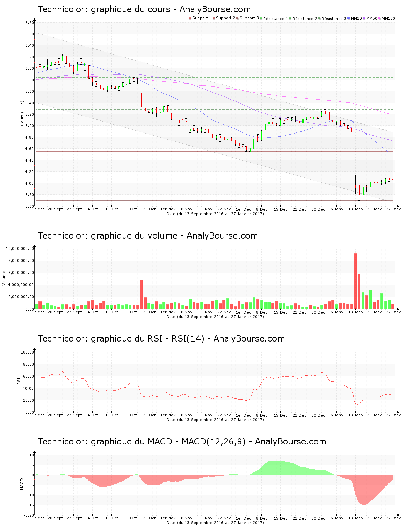Viewport: 412px width, 532px height.
Task: Click the 'graphique du cours' chart title
Action: [x=144, y=9]
